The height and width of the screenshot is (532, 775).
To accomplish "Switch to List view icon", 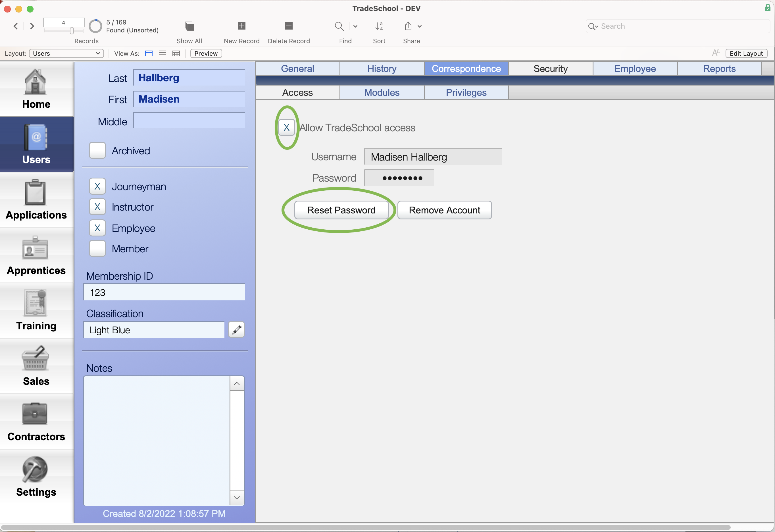I will (x=163, y=53).
